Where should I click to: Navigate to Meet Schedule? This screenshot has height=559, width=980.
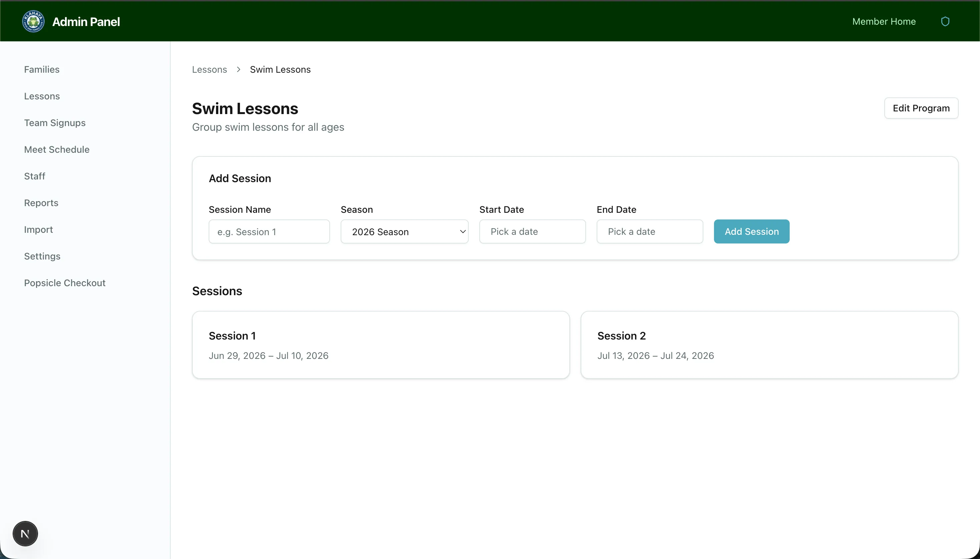click(x=57, y=149)
